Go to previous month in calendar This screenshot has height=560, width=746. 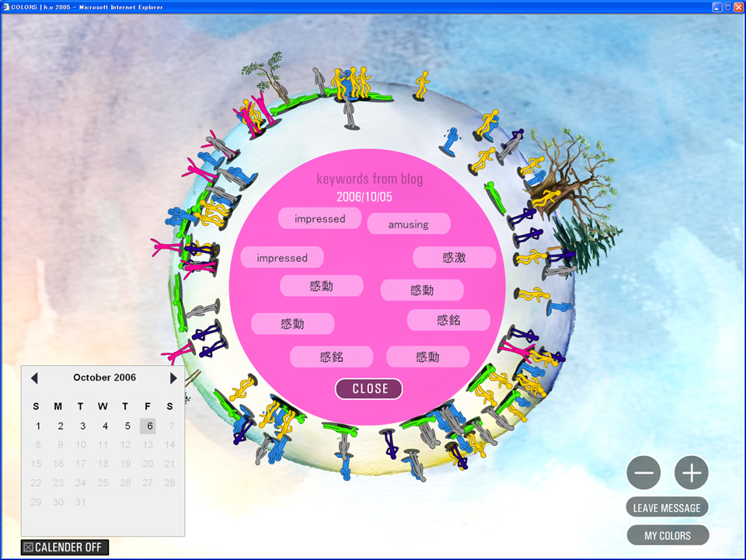[x=34, y=378]
